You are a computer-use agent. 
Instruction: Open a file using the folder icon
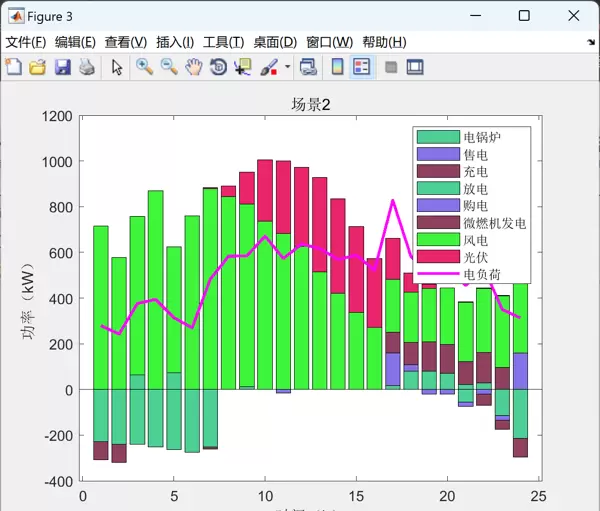point(37,67)
